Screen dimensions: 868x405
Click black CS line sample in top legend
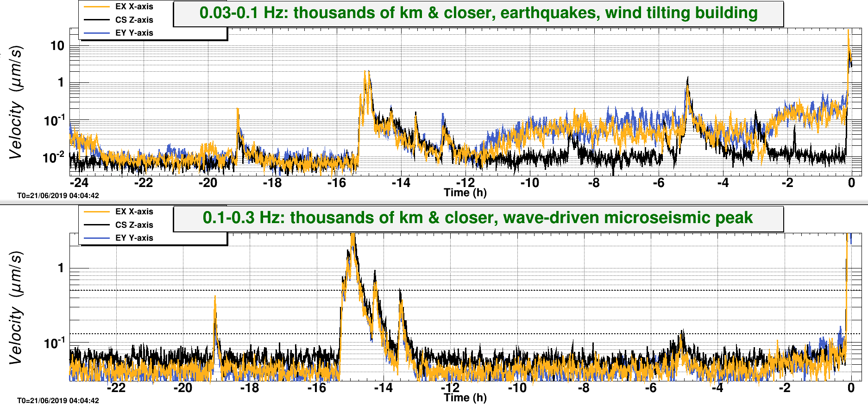pyautogui.click(x=97, y=20)
